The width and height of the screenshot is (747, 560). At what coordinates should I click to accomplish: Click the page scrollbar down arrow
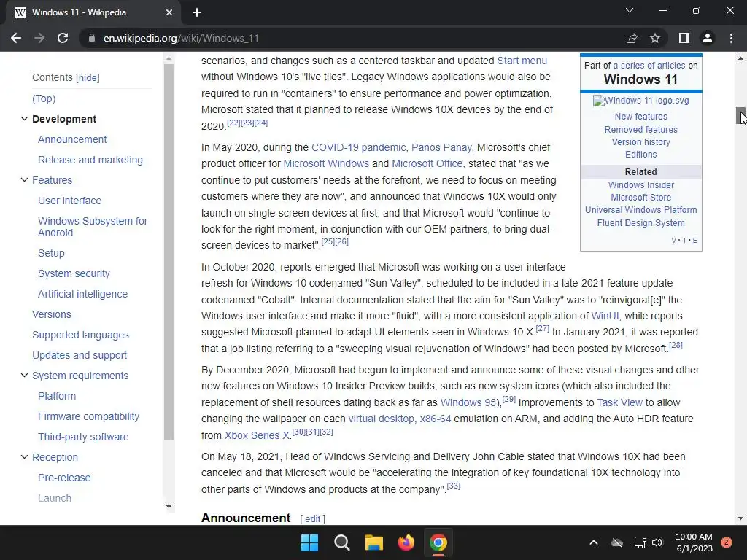(741, 518)
